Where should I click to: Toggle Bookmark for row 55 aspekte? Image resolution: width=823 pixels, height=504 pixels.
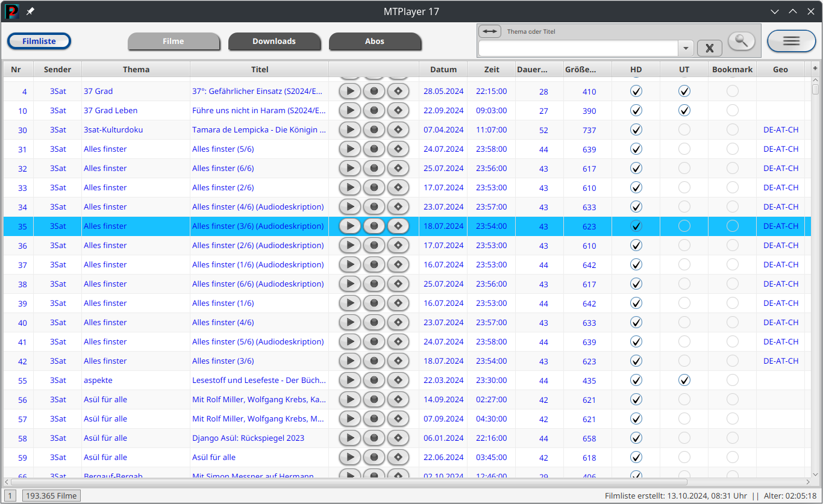pyautogui.click(x=732, y=381)
